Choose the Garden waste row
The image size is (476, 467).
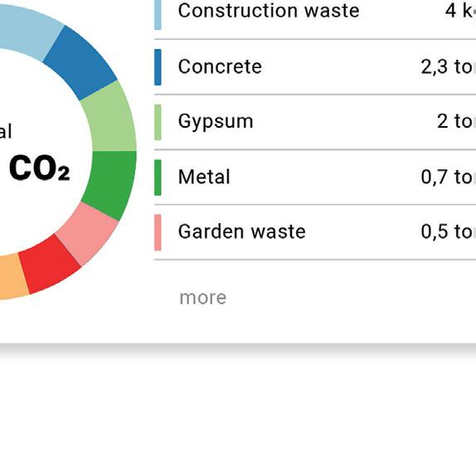pyautogui.click(x=315, y=232)
